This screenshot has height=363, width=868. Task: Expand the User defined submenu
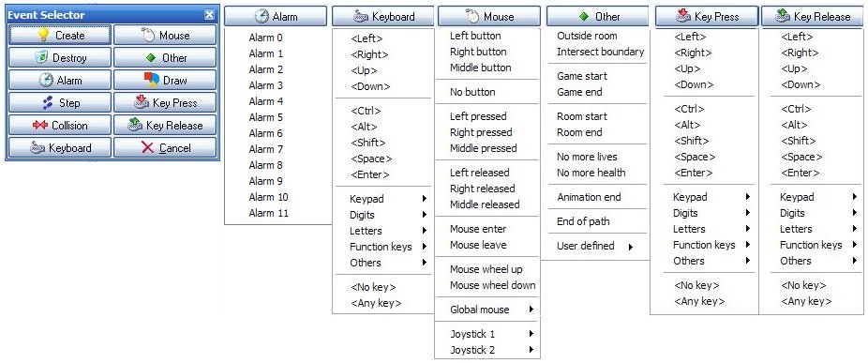tap(597, 246)
